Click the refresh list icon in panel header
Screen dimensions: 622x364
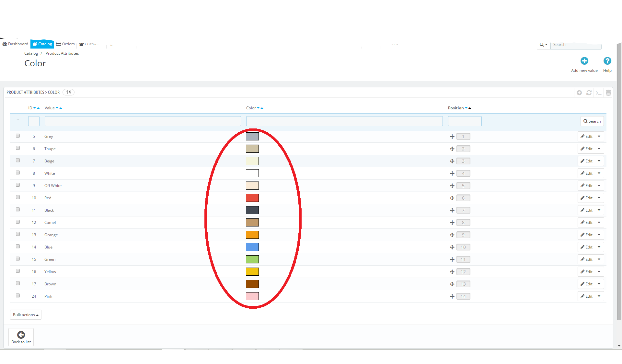pos(589,93)
